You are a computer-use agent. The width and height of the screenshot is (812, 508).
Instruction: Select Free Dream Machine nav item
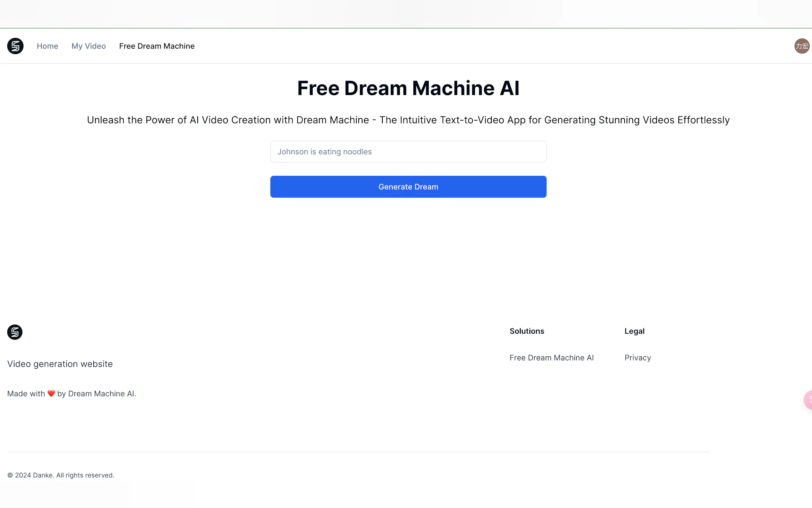point(157,46)
